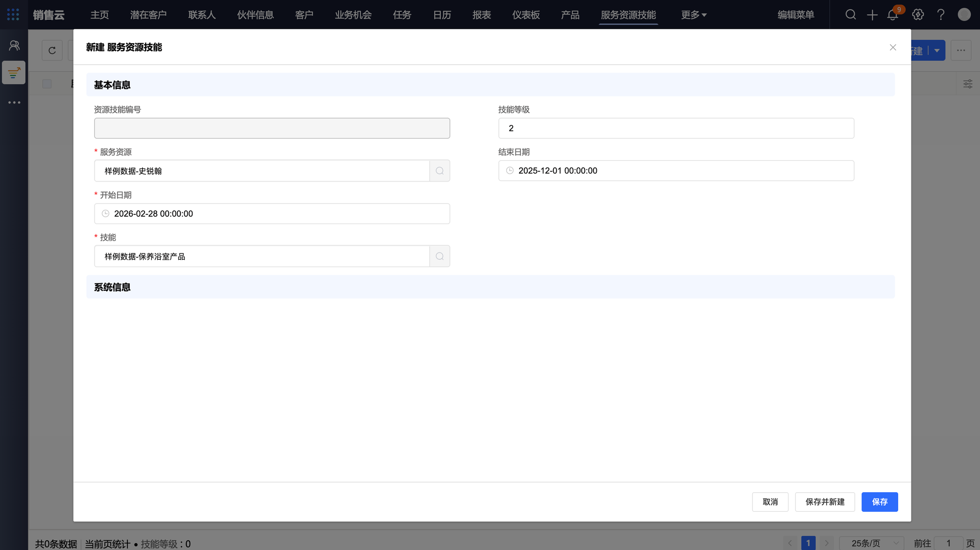Open the 开始日期 date picker field
Screen dimensions: 980x550
272,214
